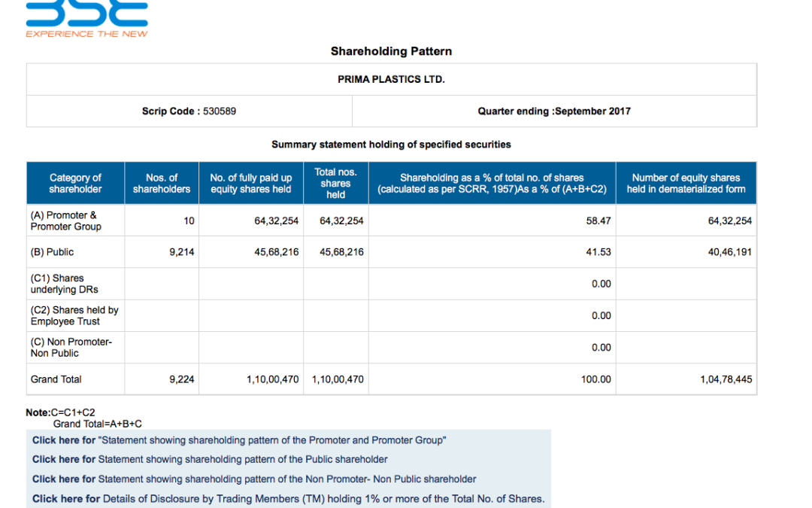The width and height of the screenshot is (812, 508).
Task: Click Promoter fully paid up shares '64,32,254'
Action: pyautogui.click(x=277, y=221)
